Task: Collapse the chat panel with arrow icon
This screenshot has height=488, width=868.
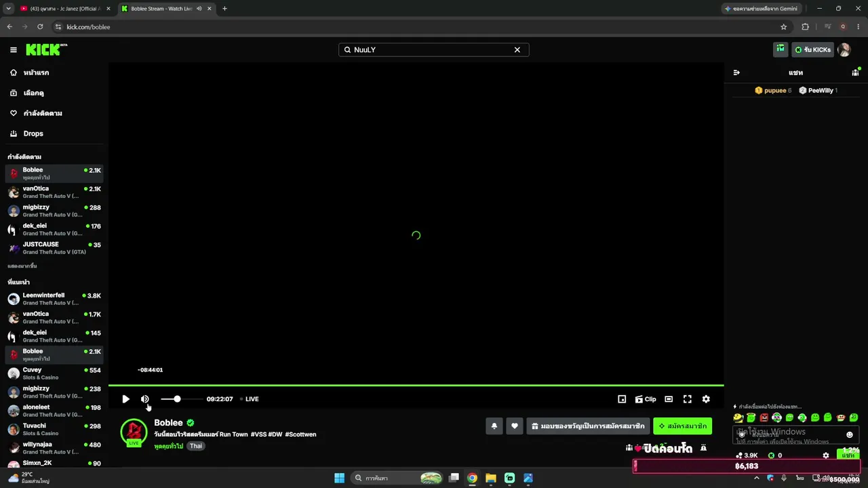Action: coord(736,73)
